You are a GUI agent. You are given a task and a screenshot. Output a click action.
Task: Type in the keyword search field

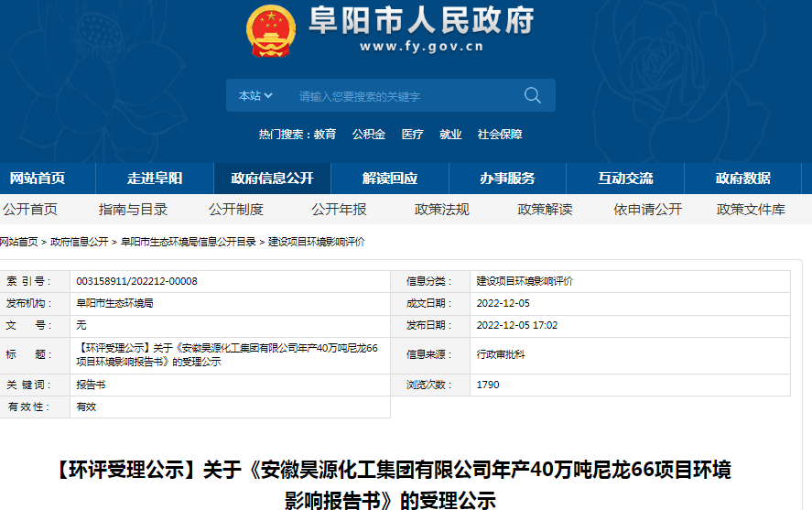pyautogui.click(x=403, y=96)
